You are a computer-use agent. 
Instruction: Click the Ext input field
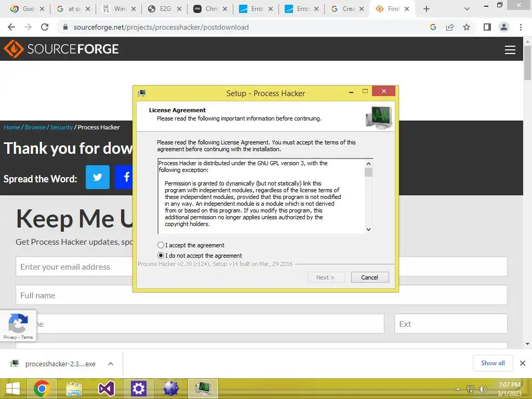click(451, 324)
